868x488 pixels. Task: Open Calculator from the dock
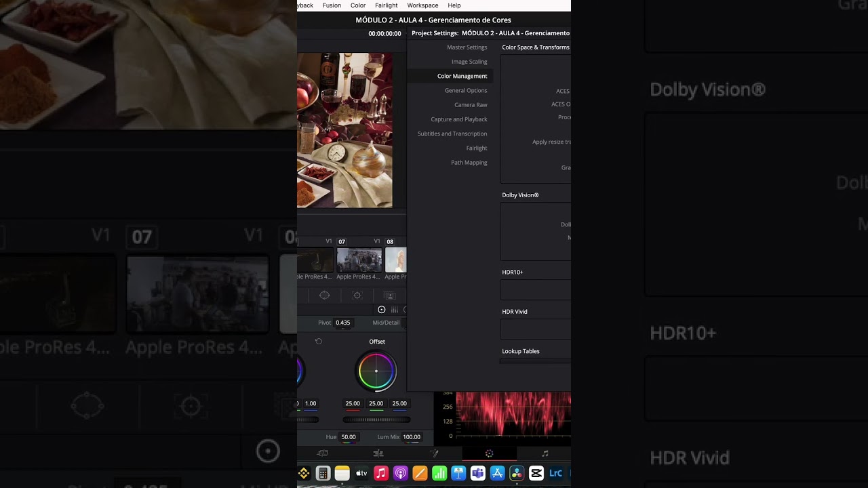323,473
